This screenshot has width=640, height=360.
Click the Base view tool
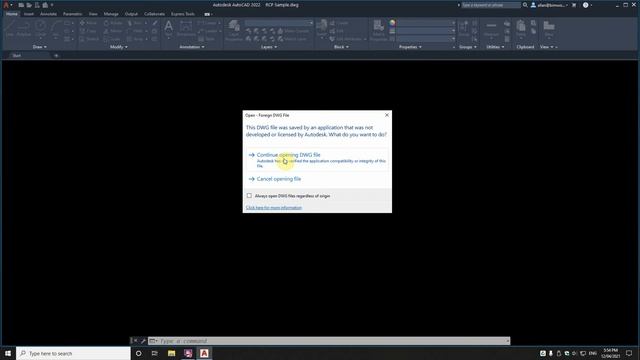pos(549,29)
